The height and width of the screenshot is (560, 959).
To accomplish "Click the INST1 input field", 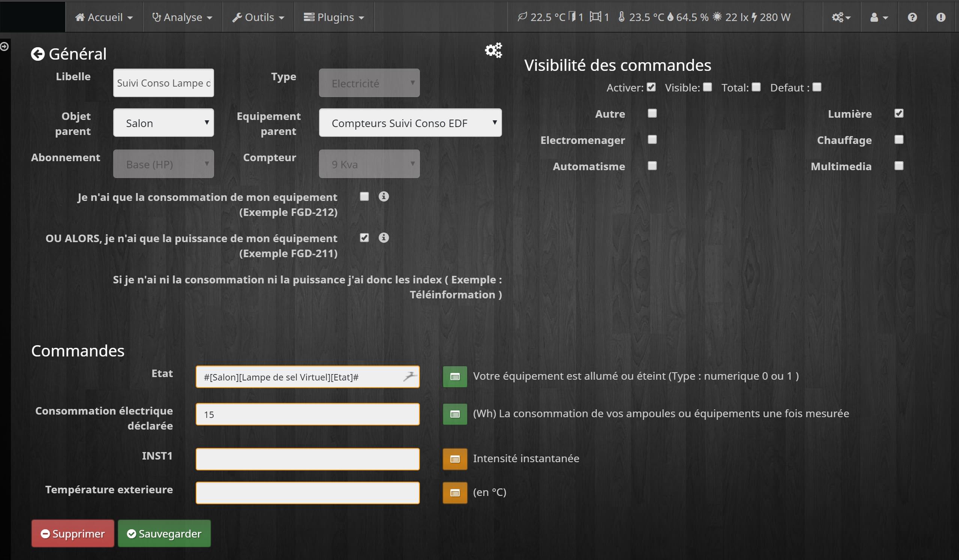I will 308,459.
